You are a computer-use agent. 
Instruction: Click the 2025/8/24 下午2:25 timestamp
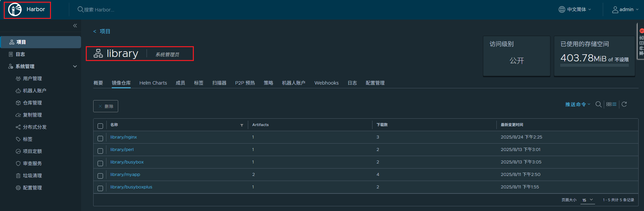click(x=521, y=137)
